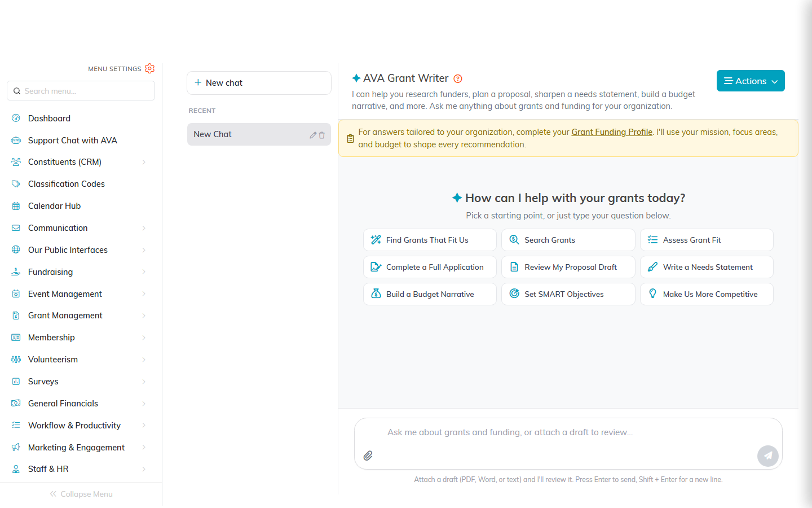Open the Actions dropdown button
Screen dimensions: 812x508
pos(751,81)
